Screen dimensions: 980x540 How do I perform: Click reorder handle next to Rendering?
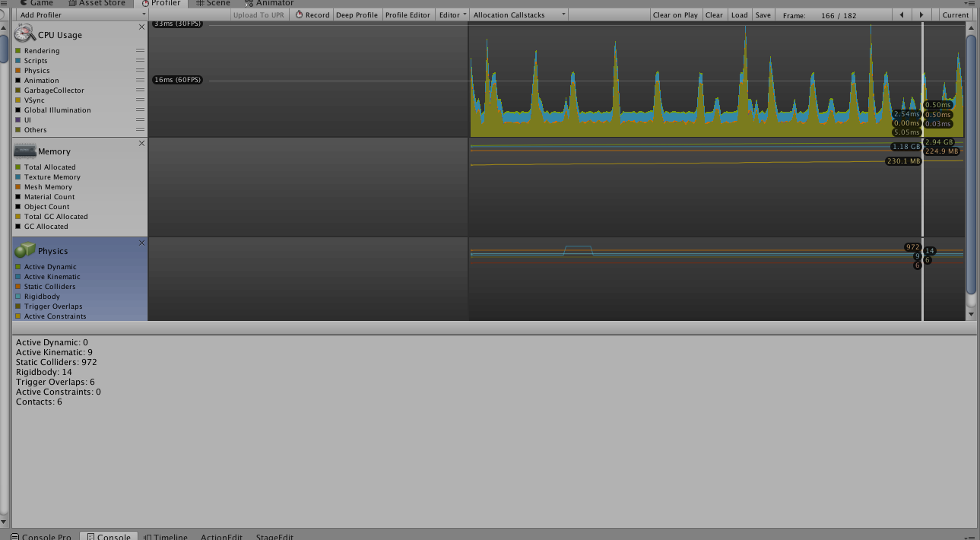[140, 50]
